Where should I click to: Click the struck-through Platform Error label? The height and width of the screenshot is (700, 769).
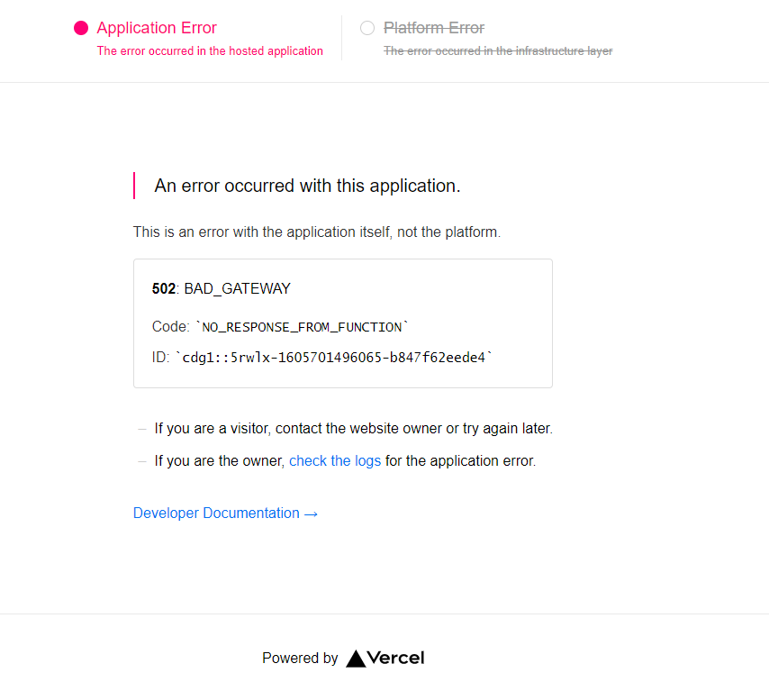pyautogui.click(x=434, y=28)
